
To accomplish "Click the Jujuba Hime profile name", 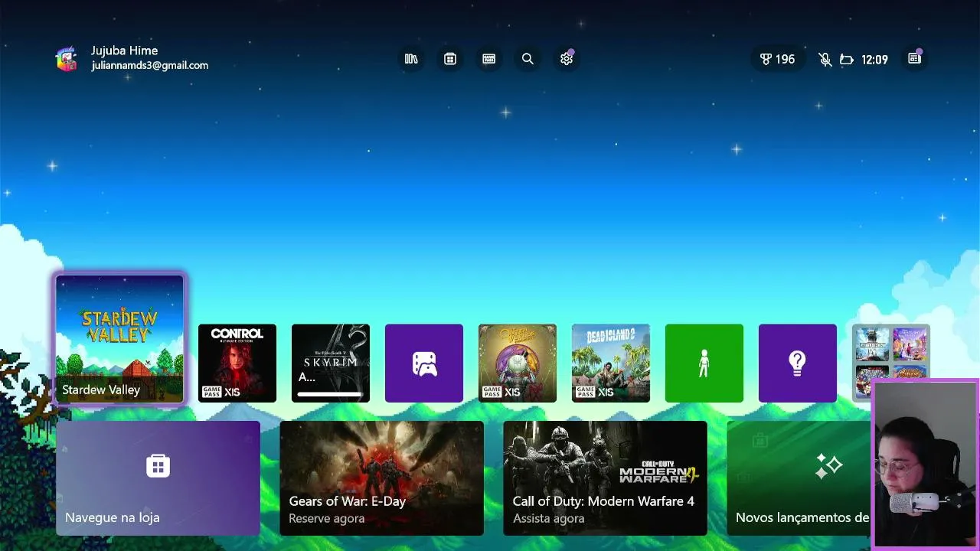I will 125,51.
